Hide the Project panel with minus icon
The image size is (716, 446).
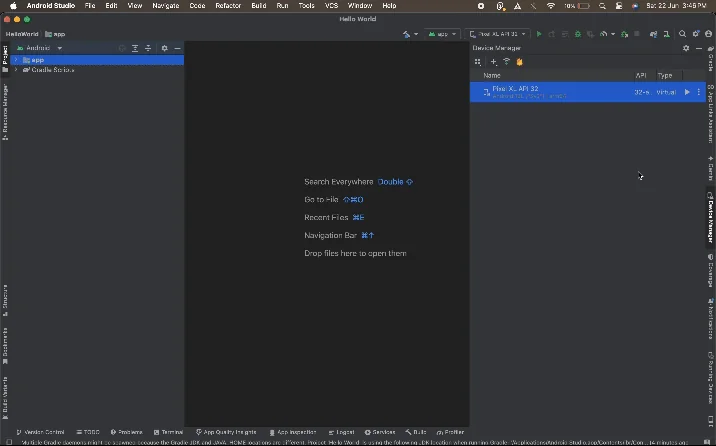[x=177, y=48]
